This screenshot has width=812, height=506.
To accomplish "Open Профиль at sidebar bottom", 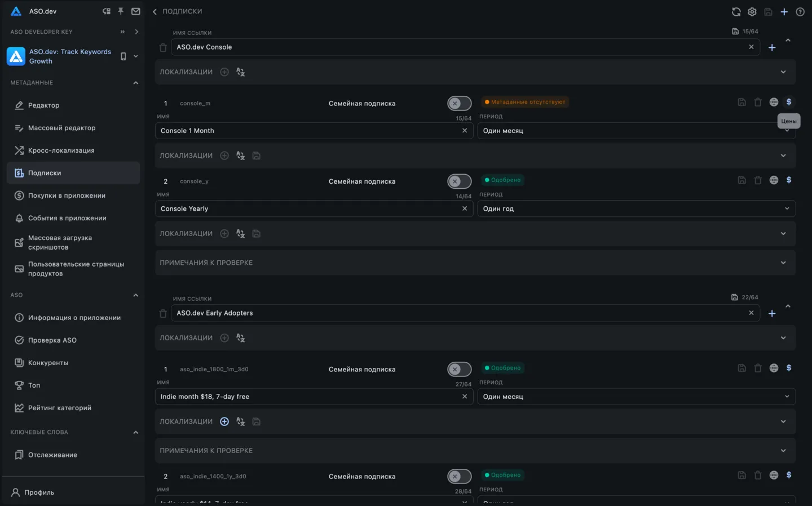I will [39, 492].
